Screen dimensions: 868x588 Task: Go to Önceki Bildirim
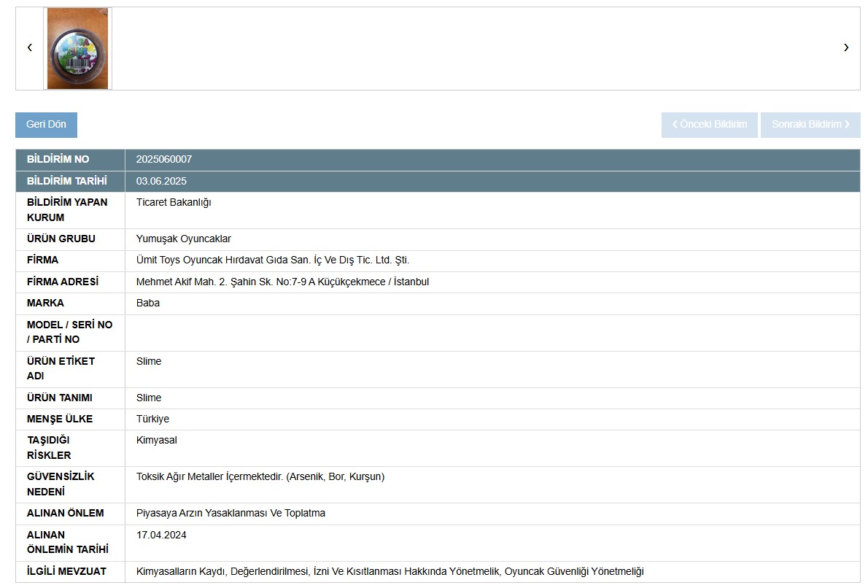pyautogui.click(x=710, y=125)
